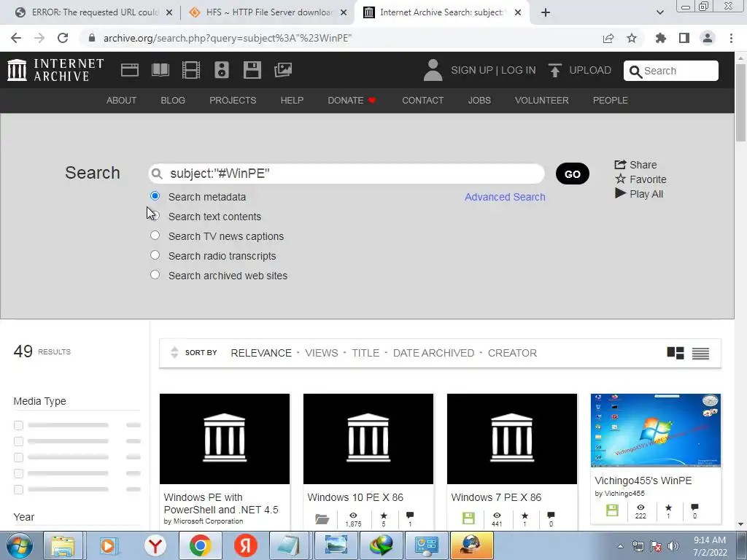Share this page from address bar
The height and width of the screenshot is (560, 747).
[x=608, y=38]
